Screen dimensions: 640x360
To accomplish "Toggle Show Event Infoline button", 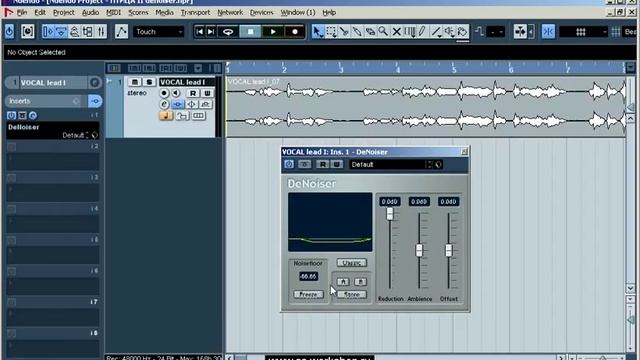I will (61, 31).
